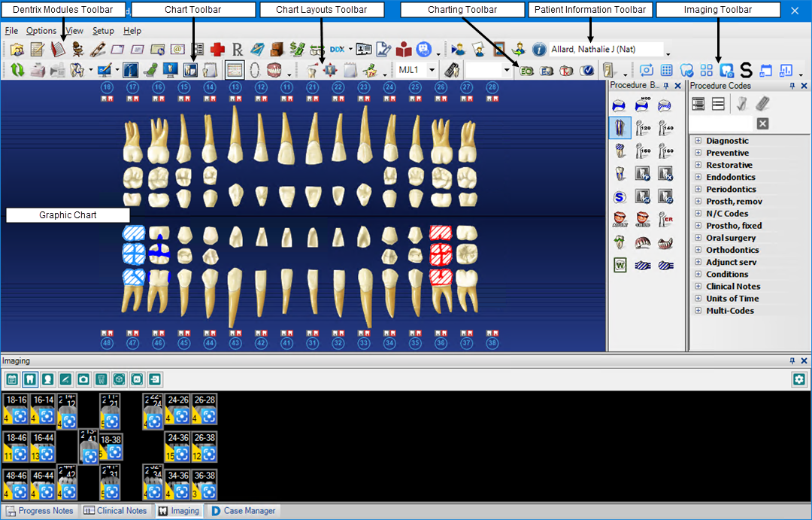Click the green refresh arrows icon
Viewport: 812px width, 520px height.
pyautogui.click(x=17, y=70)
